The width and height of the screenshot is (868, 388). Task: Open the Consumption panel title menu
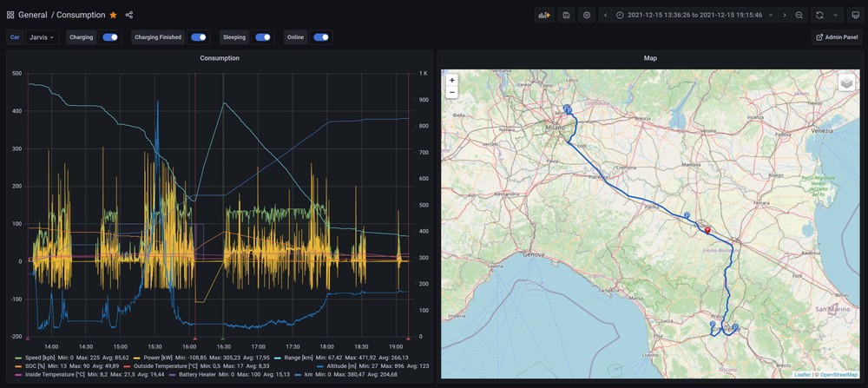[x=219, y=58]
